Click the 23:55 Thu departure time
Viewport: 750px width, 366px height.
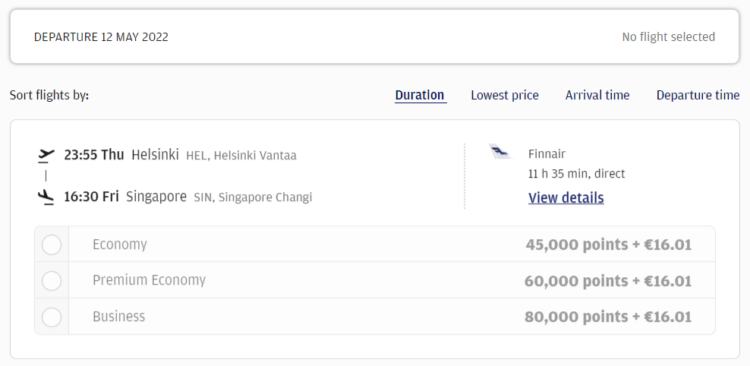pyautogui.click(x=94, y=155)
